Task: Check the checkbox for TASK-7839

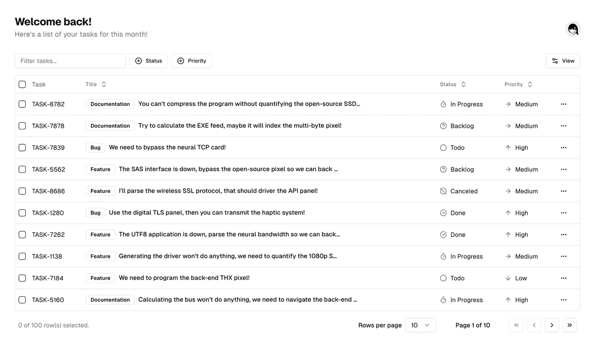Action: tap(22, 148)
